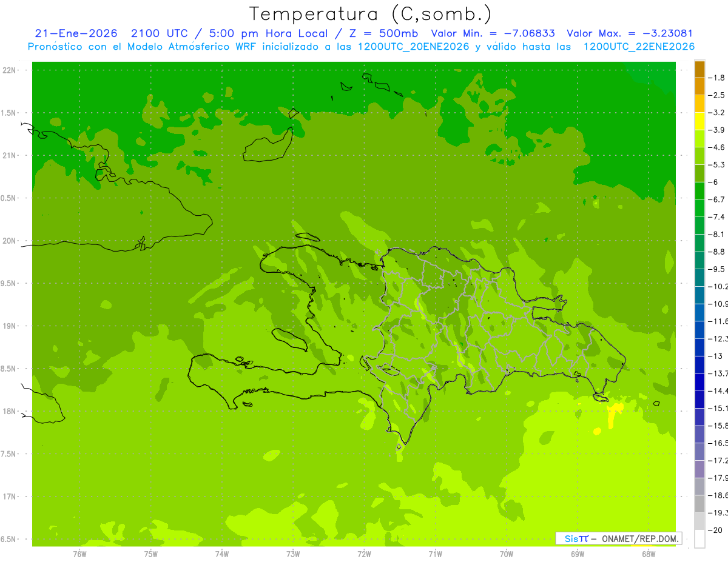
Task: Click the '22N' latitude label
Action: 8,70
